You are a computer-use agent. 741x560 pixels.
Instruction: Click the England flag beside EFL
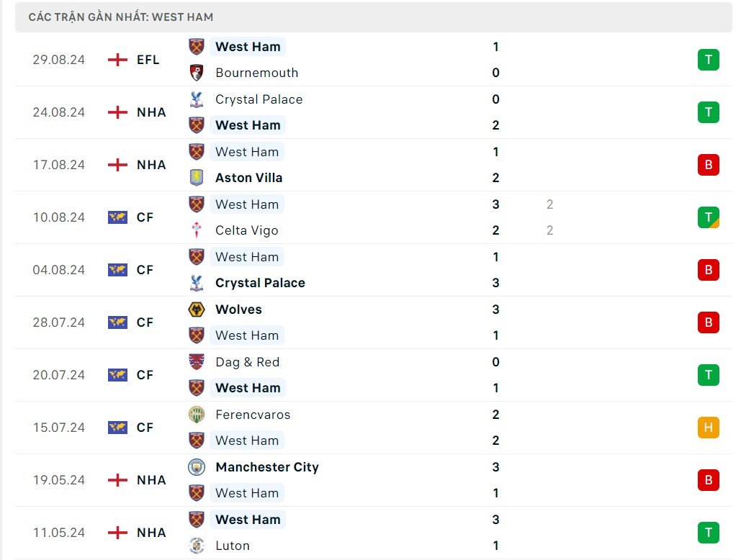(116, 60)
